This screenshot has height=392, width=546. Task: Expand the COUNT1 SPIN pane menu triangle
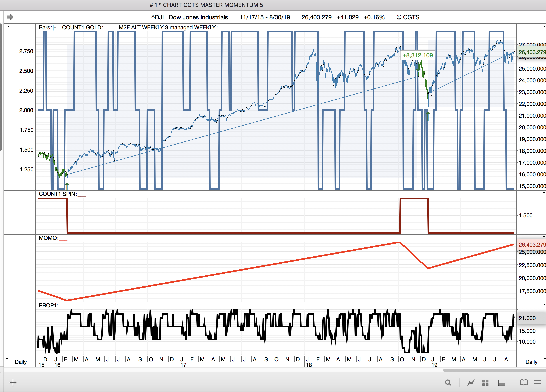pos(544,193)
